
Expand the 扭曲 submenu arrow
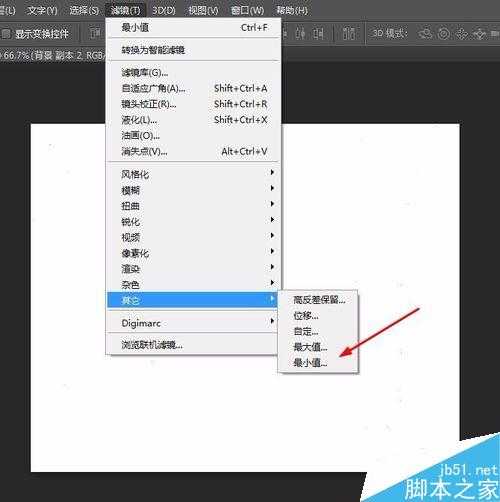coord(272,204)
